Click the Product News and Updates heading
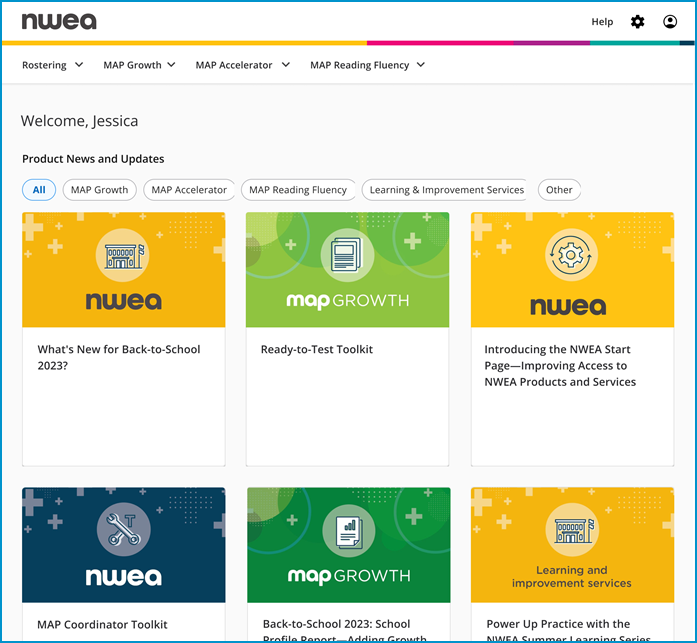 (93, 159)
